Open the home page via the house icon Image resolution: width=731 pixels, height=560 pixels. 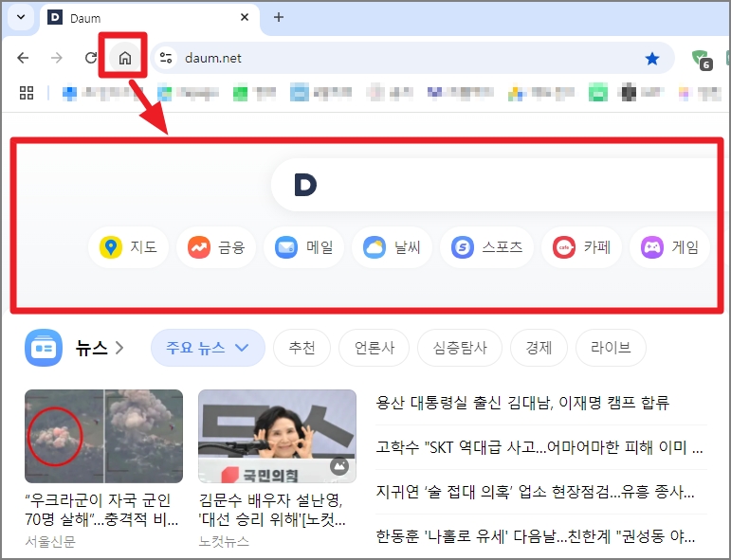click(x=124, y=58)
